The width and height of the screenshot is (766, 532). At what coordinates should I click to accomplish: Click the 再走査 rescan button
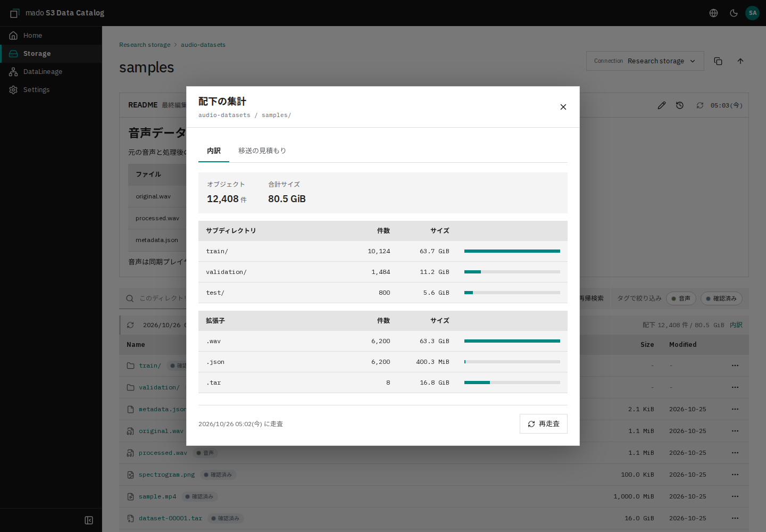543,424
